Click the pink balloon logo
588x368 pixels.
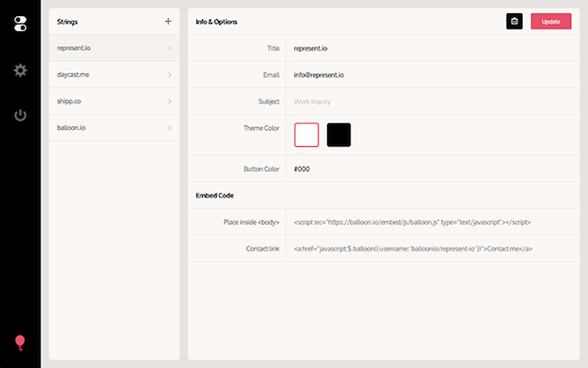(20, 343)
